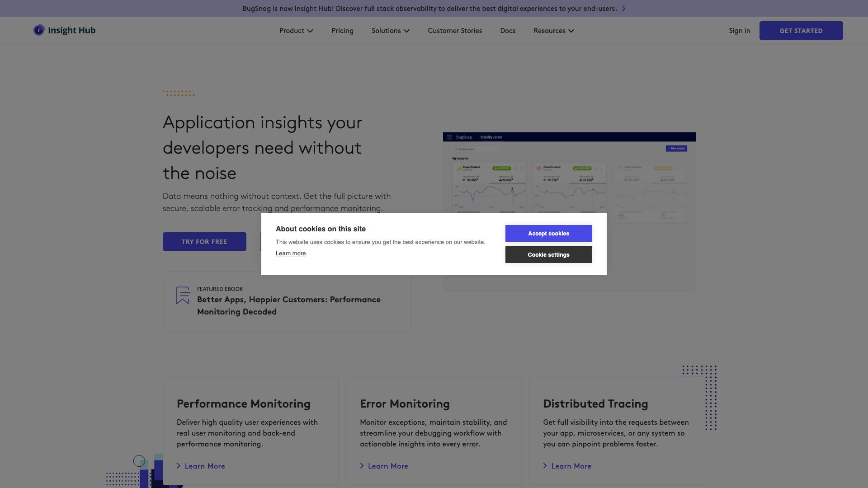This screenshot has height=488, width=868.
Task: Expand the Solutions dropdown menu
Action: tap(391, 31)
